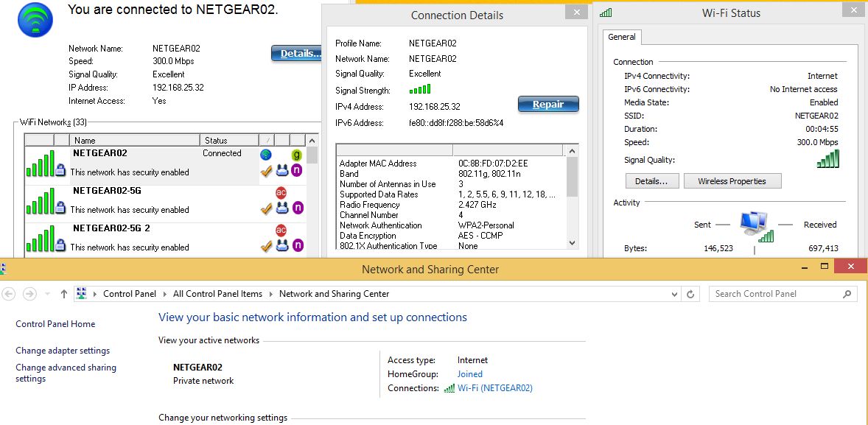868x425 pixels.
Task: Click the purple 802.11n badge in NETGEAR02 row
Action: pyautogui.click(x=297, y=170)
